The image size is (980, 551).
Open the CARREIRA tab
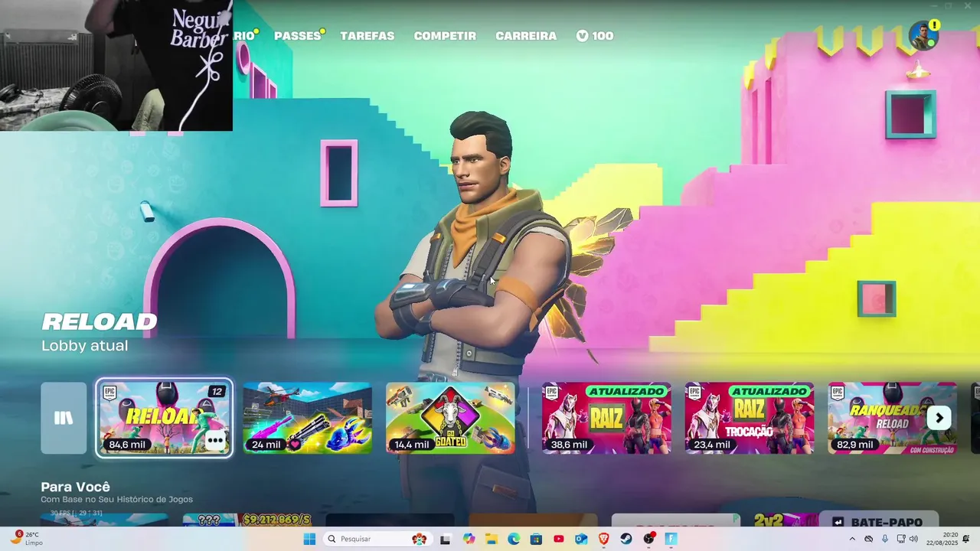(x=526, y=36)
